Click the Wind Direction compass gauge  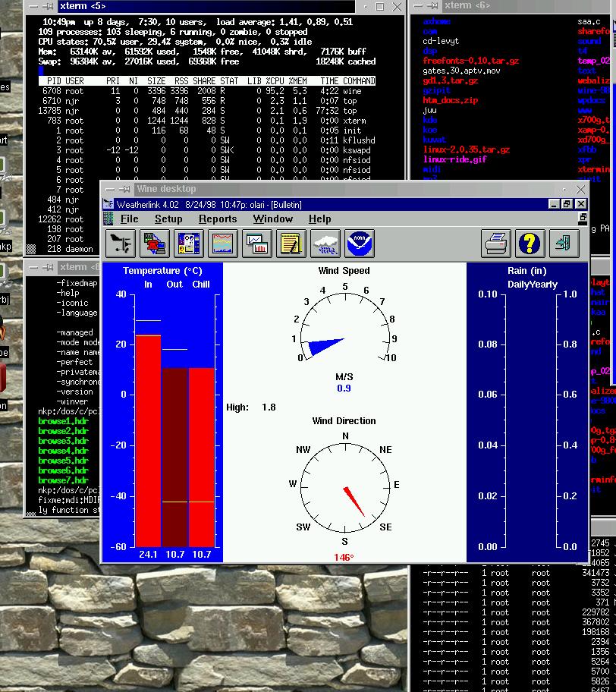pyautogui.click(x=345, y=488)
